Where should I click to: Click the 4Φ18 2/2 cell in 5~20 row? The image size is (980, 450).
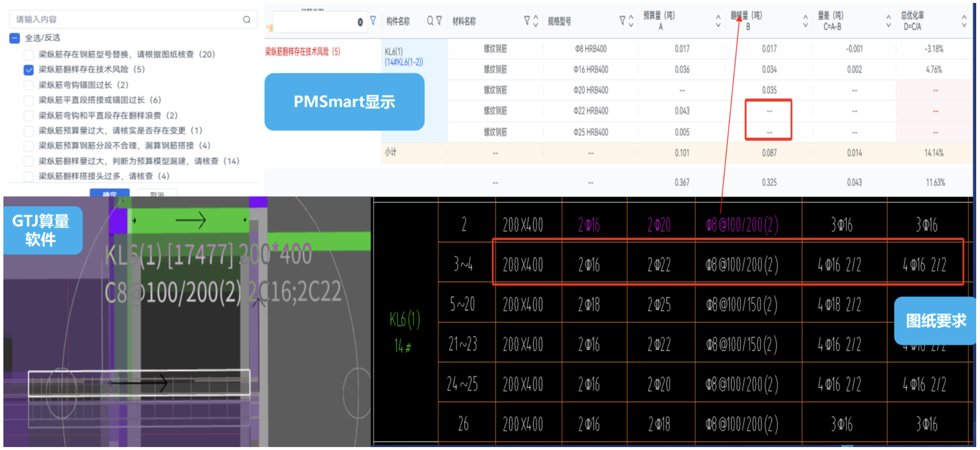point(840,304)
